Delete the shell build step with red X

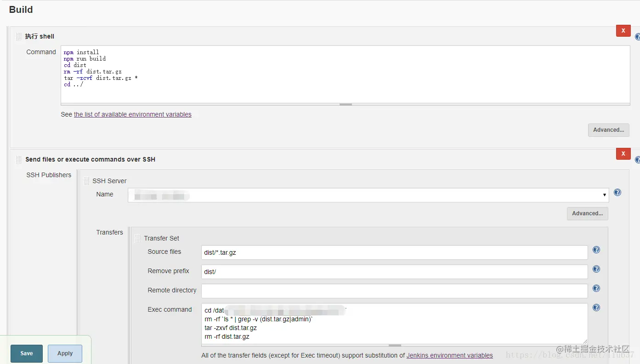[623, 31]
